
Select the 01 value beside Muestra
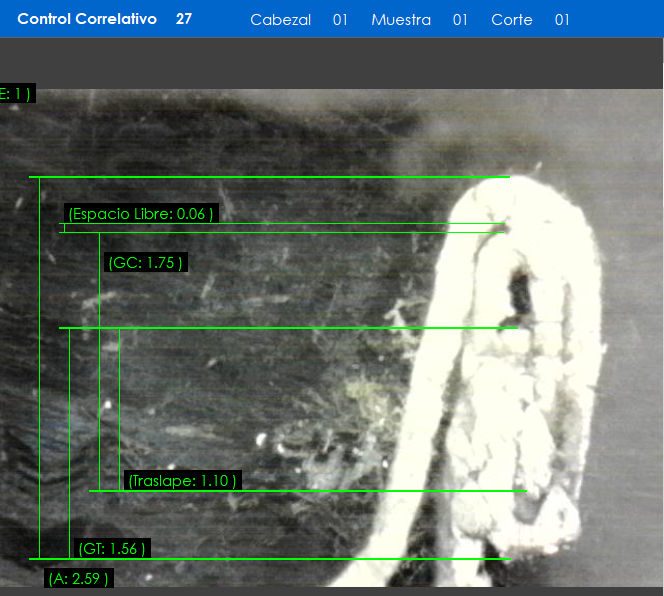coord(460,20)
